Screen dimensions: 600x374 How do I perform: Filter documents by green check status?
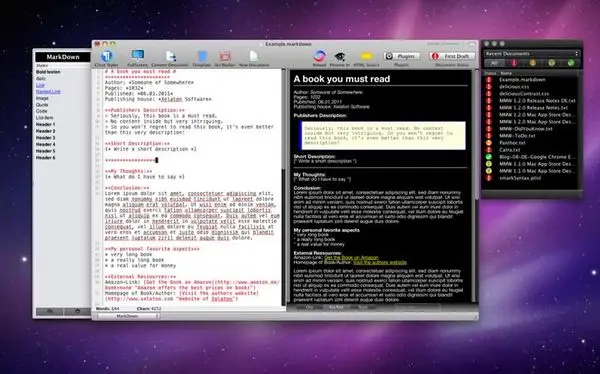[571, 63]
